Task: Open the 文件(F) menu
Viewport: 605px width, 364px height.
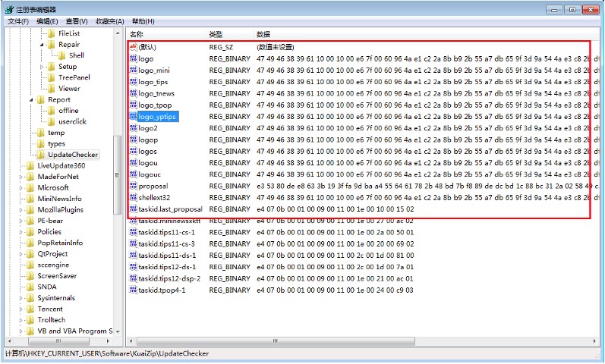Action: 18,21
